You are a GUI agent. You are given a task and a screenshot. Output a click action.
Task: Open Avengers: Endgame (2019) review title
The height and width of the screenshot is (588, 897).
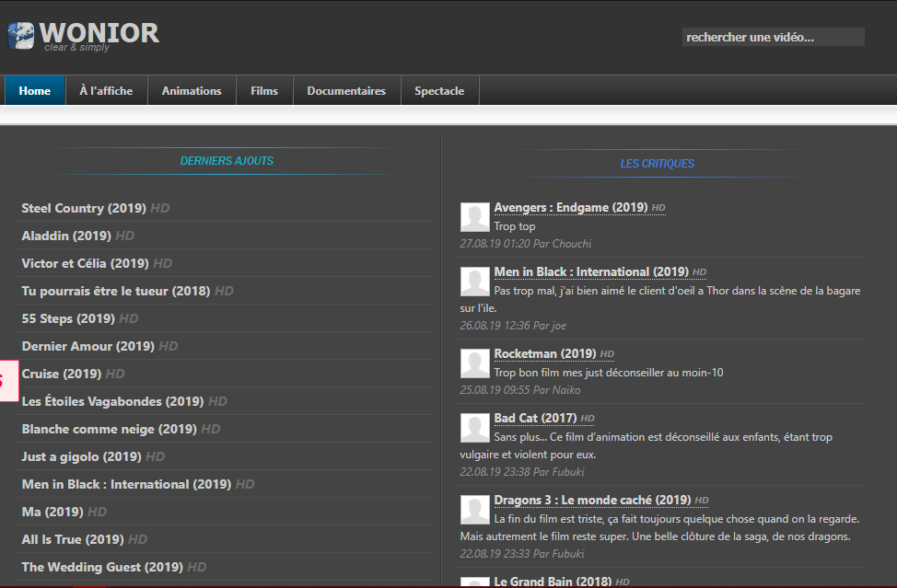click(571, 207)
